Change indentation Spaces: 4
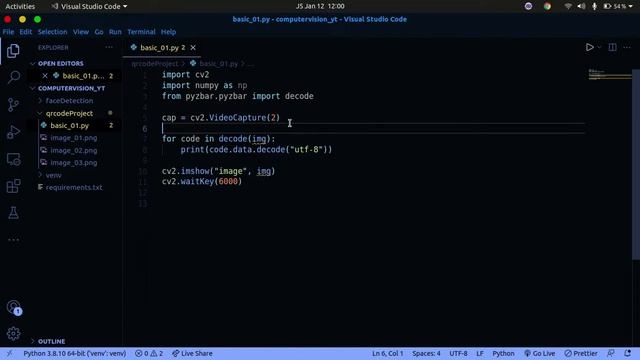This screenshot has width=640, height=360. click(x=426, y=353)
